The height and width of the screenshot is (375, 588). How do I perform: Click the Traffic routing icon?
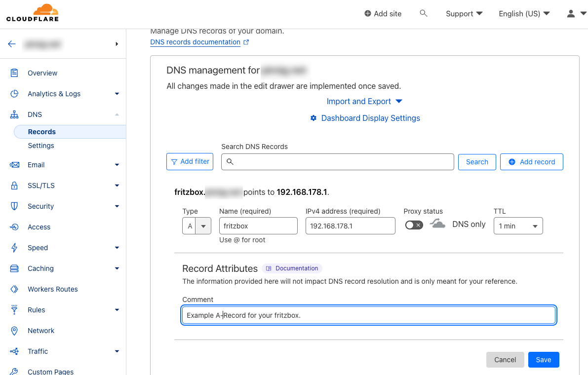14,351
